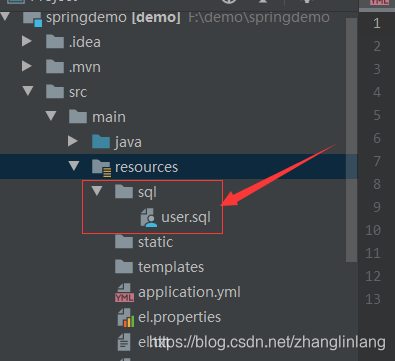395x361 pixels.
Task: Click the springdemo module icon
Action: click(32, 18)
